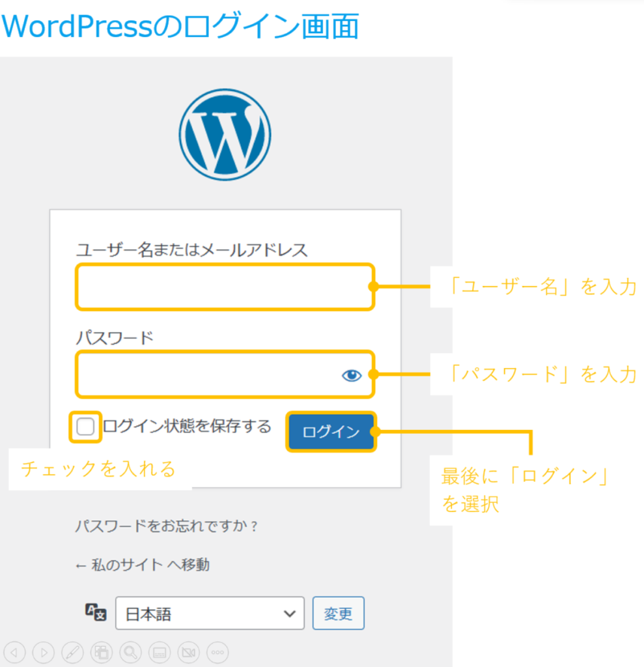Click the ユーザー名またはメールアドレス label
The height and width of the screenshot is (667, 644).
pyautogui.click(x=192, y=249)
